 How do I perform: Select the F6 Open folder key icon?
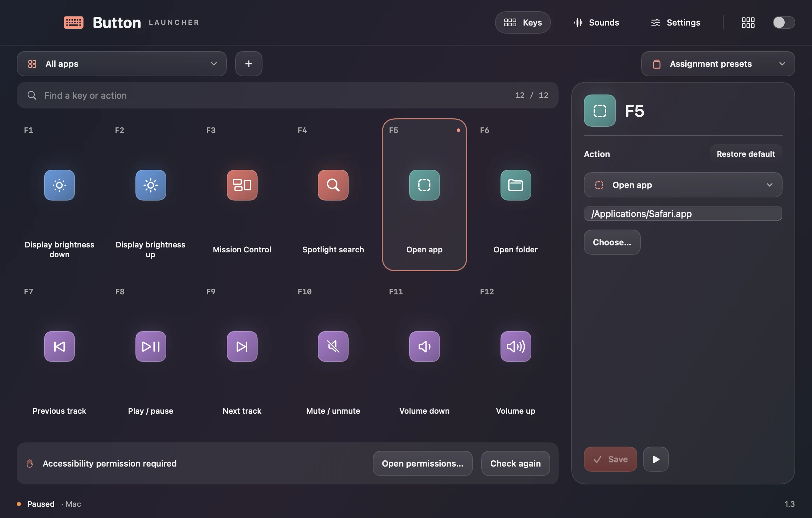click(516, 185)
